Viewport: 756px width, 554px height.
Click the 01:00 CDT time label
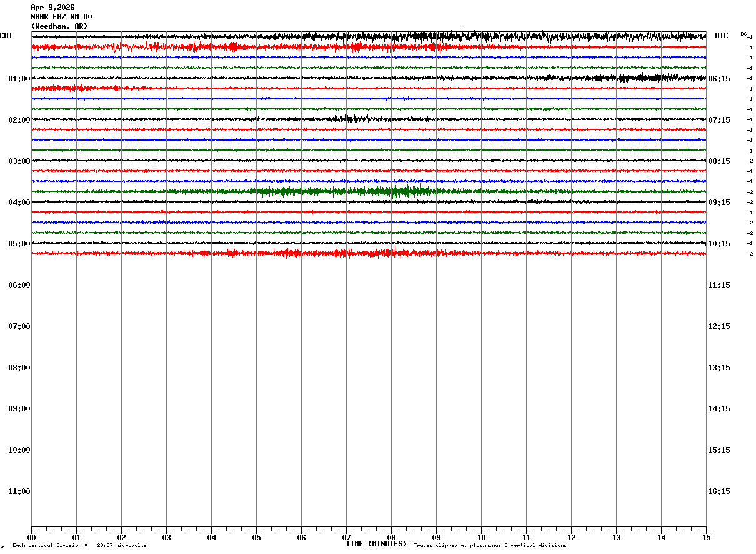pyautogui.click(x=19, y=79)
